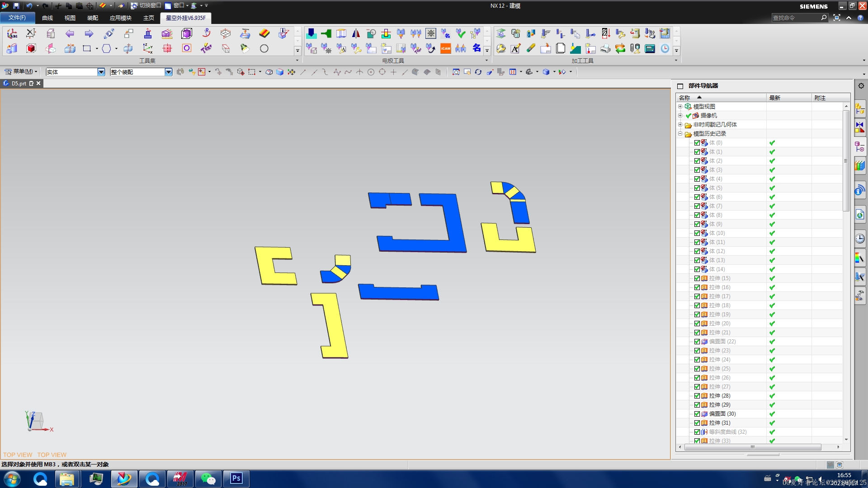Collapse the 模型历史记录 node

point(680,134)
